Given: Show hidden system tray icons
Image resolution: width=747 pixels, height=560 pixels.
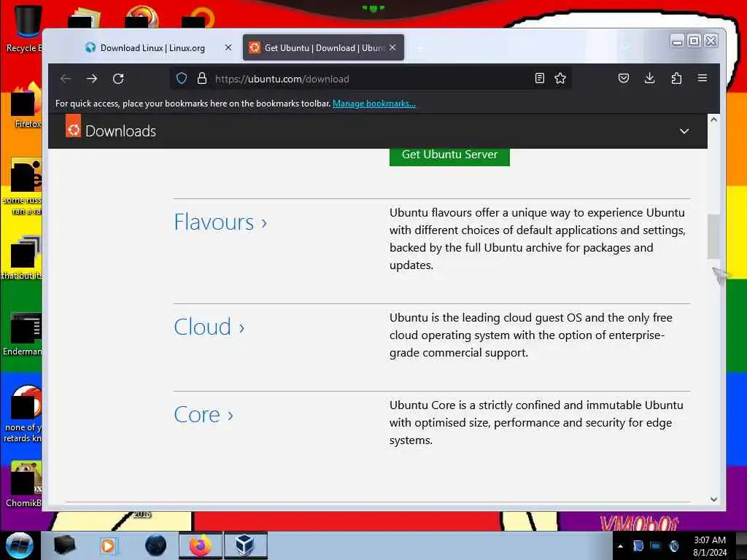Looking at the screenshot, I should pyautogui.click(x=620, y=546).
